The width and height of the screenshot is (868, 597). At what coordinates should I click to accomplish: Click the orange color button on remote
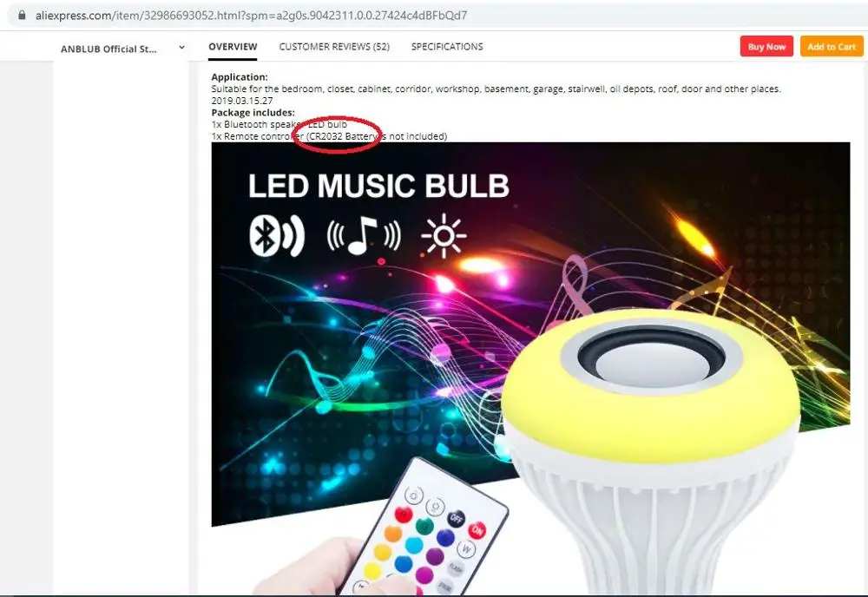point(393,534)
